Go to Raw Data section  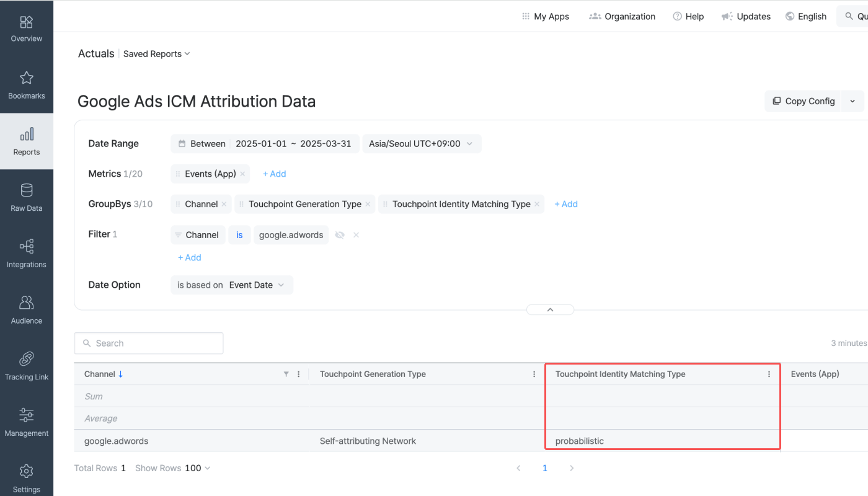tap(27, 197)
